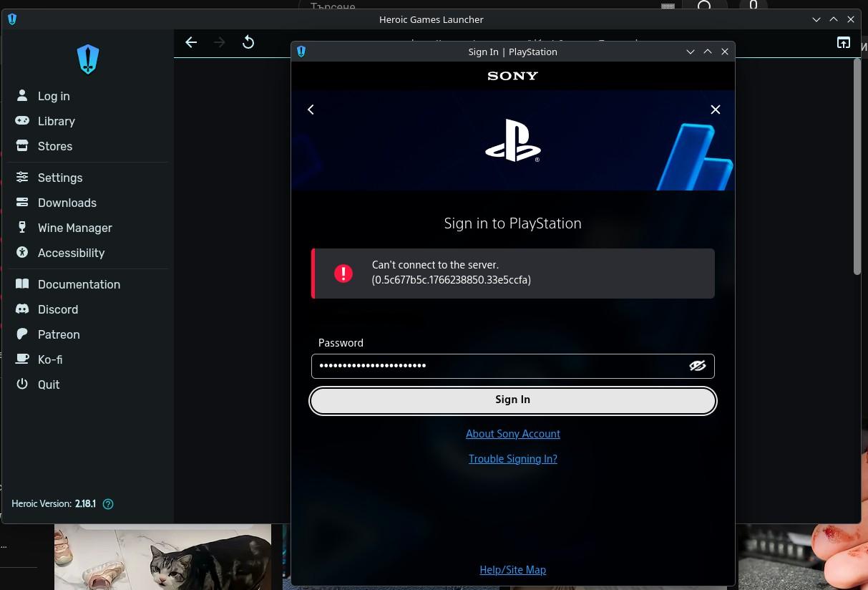Open Trouble Signing In? link

(513, 459)
